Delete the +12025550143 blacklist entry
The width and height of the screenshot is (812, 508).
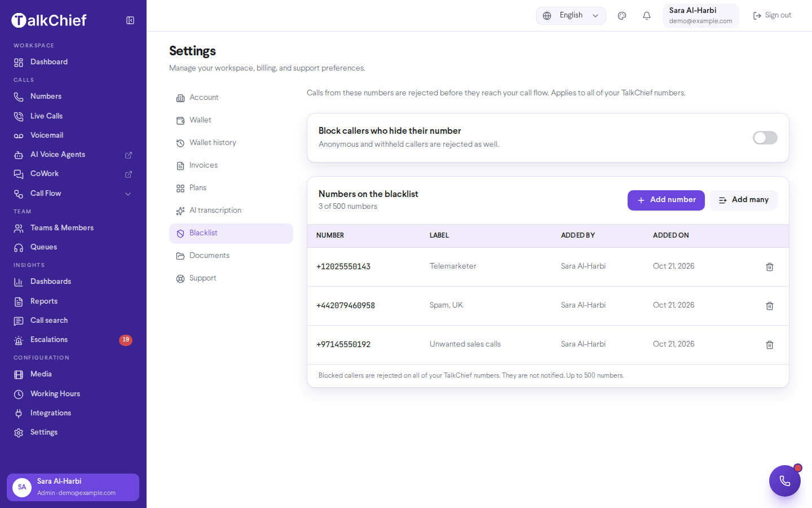tap(770, 267)
